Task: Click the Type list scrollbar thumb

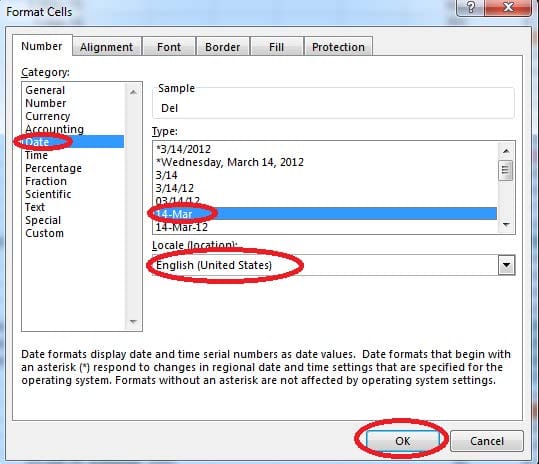Action: tap(505, 170)
